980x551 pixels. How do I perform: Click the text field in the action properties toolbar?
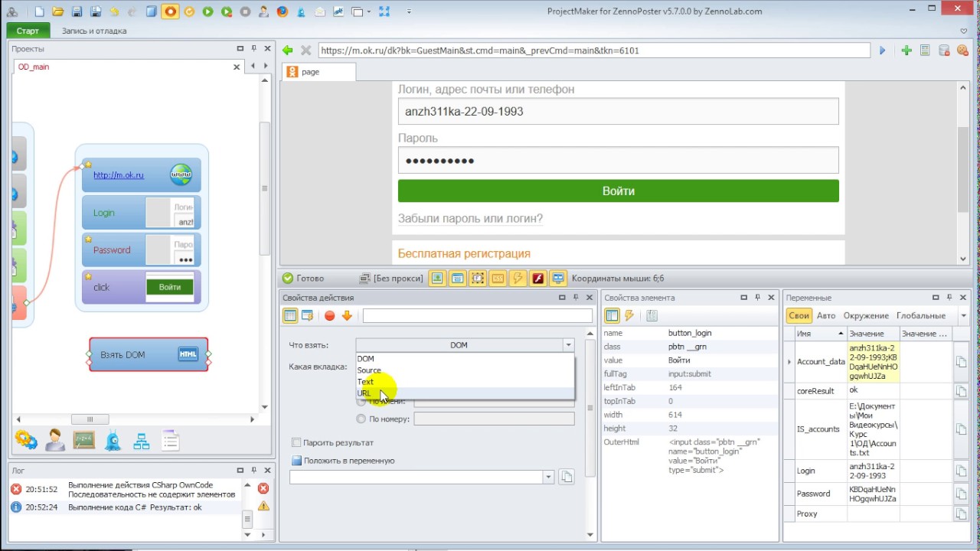[478, 315]
